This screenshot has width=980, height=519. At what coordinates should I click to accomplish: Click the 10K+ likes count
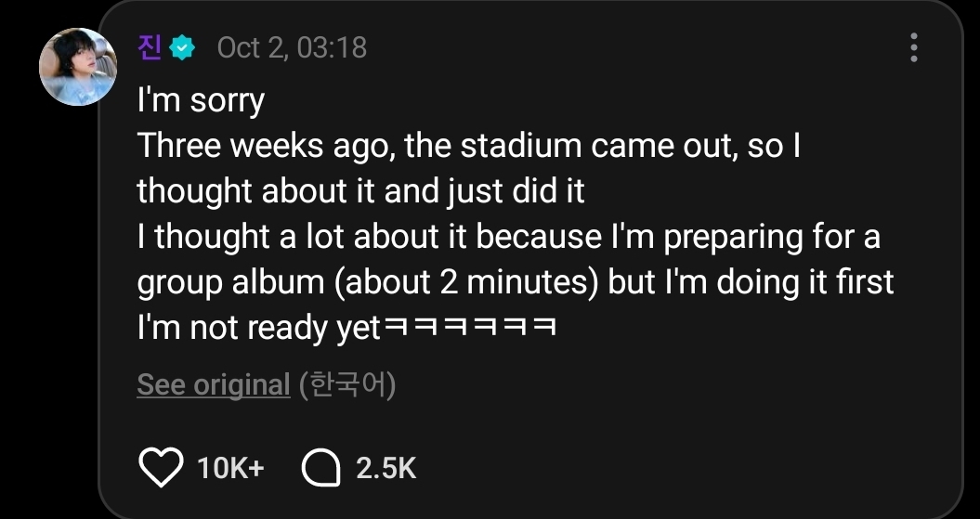tap(230, 468)
